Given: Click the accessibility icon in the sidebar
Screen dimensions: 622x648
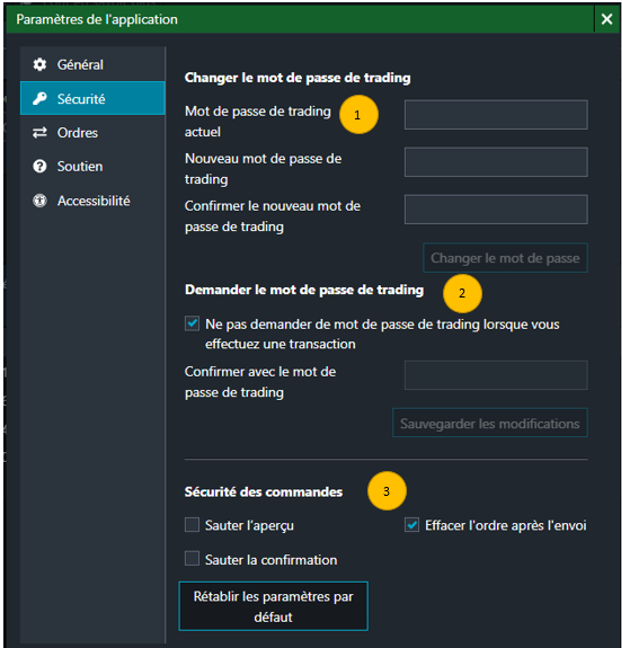Looking at the screenshot, I should [x=40, y=201].
